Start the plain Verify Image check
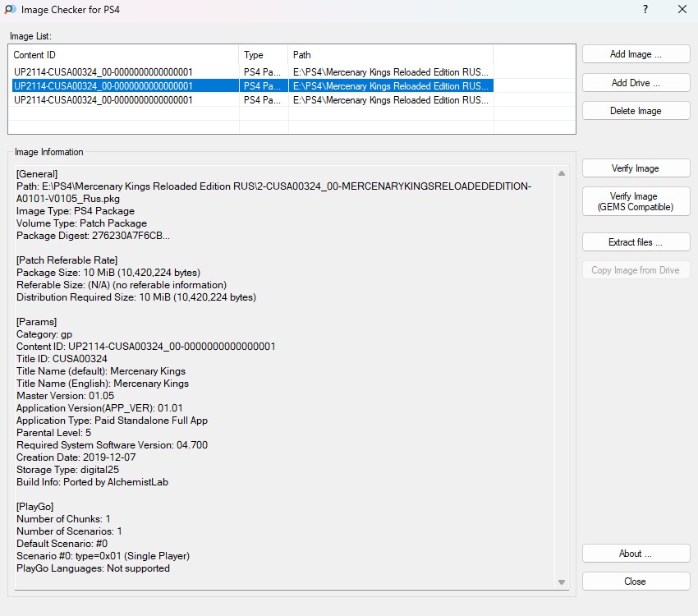The image size is (698, 616). click(x=636, y=168)
